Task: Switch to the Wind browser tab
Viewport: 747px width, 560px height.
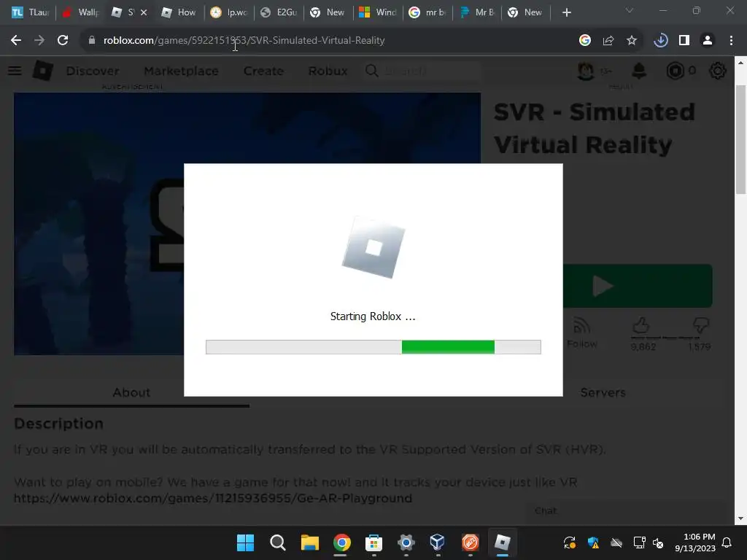Action: click(378, 12)
